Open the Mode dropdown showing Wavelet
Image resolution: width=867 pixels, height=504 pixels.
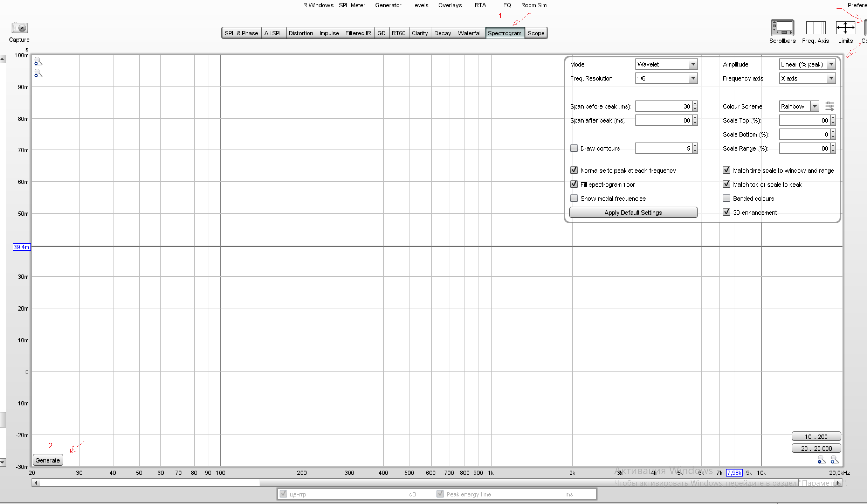coord(666,64)
